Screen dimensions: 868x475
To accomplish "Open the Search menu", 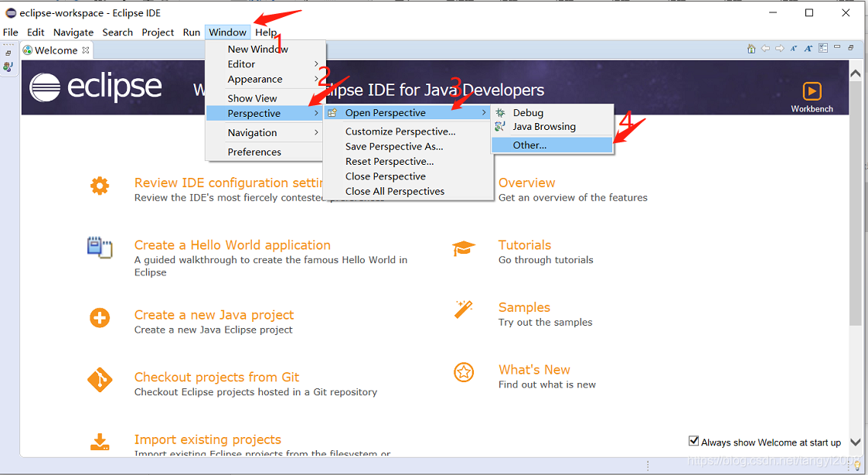I will 117,32.
